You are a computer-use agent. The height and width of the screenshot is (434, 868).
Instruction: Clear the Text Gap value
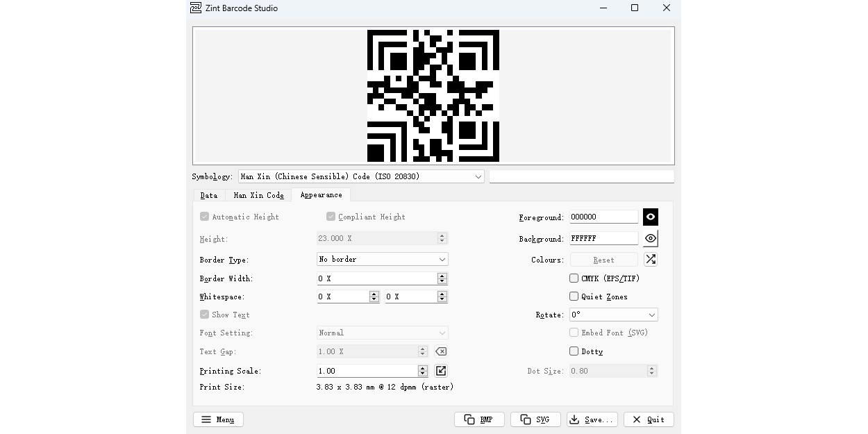440,351
